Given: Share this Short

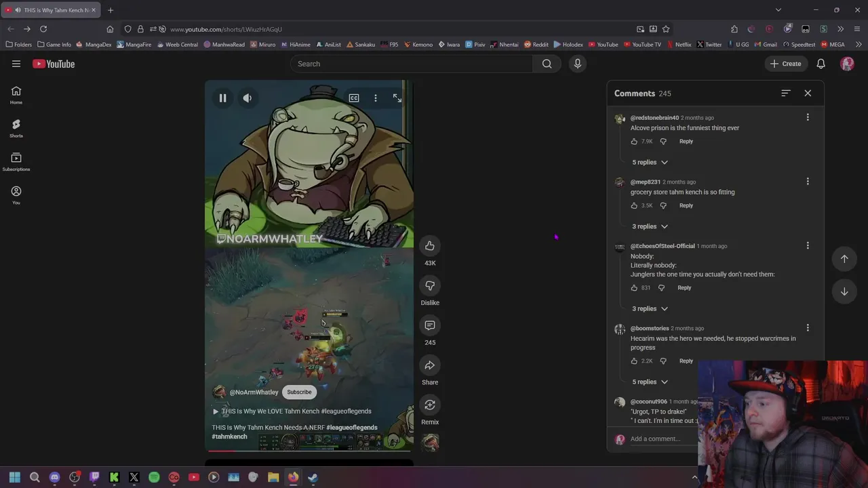Looking at the screenshot, I should (430, 365).
